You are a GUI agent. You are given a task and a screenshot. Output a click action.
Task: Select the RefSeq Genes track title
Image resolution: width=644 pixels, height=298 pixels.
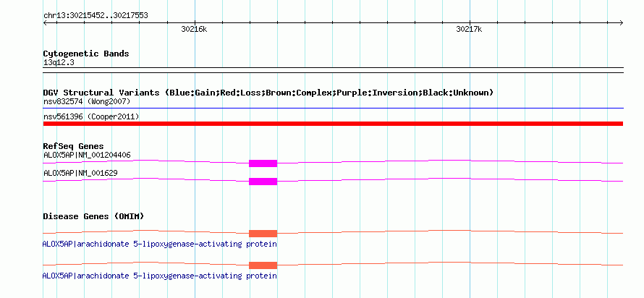(x=74, y=147)
